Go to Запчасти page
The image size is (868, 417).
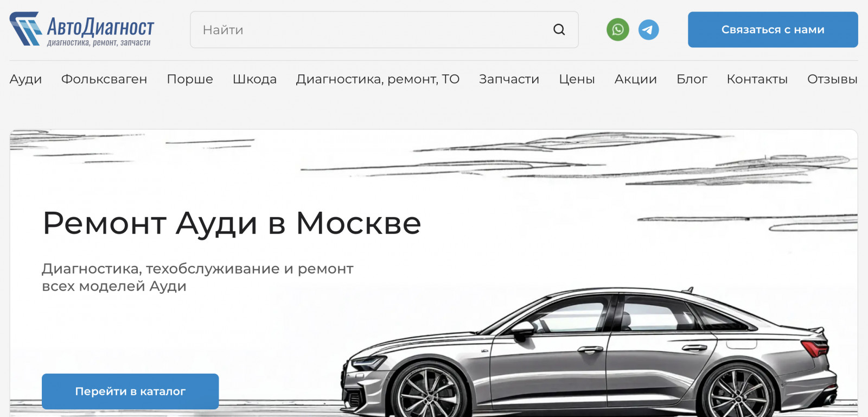509,79
